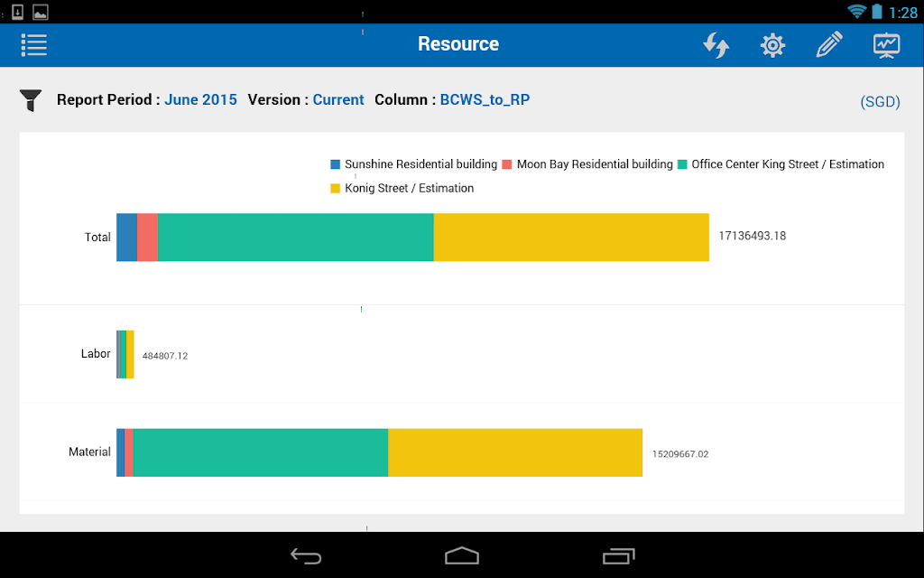Select green segment of Material bar

[x=261, y=452]
